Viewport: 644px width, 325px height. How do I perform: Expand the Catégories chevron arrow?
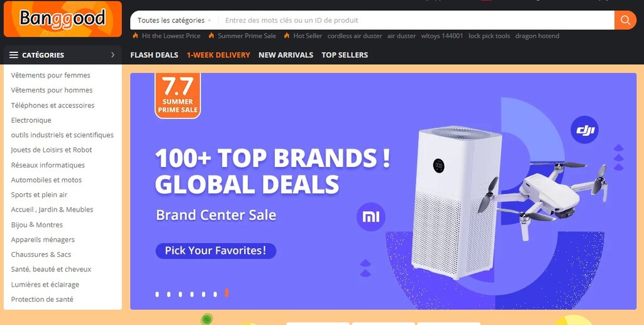coord(113,55)
